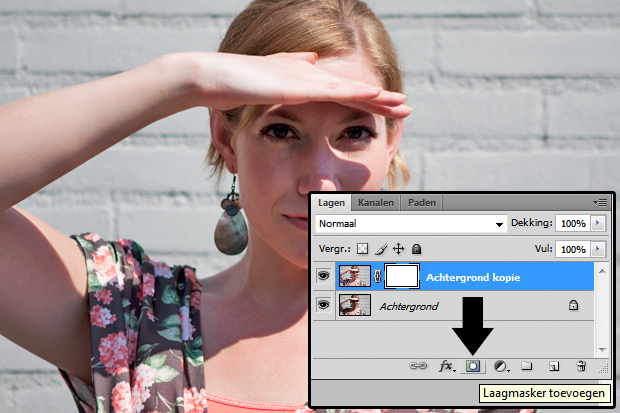Enable lock transparent pixels option
The height and width of the screenshot is (413, 620).
click(x=362, y=248)
